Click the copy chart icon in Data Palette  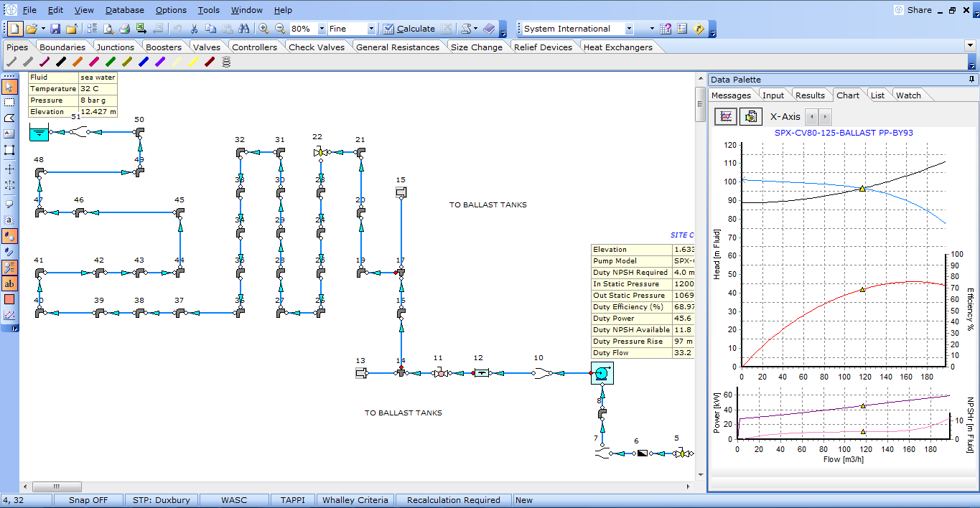click(750, 116)
